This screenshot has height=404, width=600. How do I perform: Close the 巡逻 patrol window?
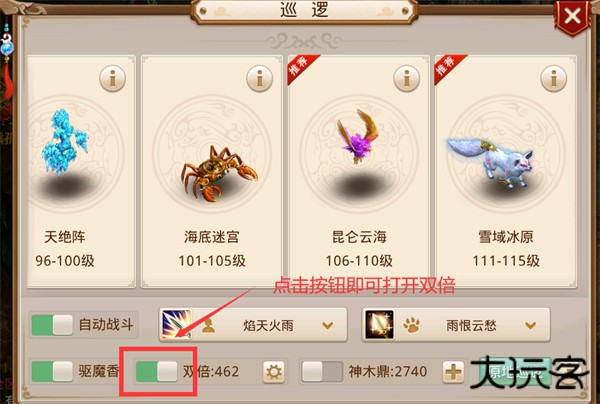point(572,17)
